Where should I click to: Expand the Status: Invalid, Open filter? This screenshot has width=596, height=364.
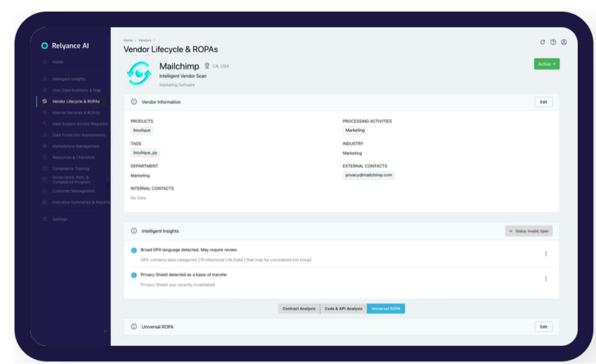528,231
